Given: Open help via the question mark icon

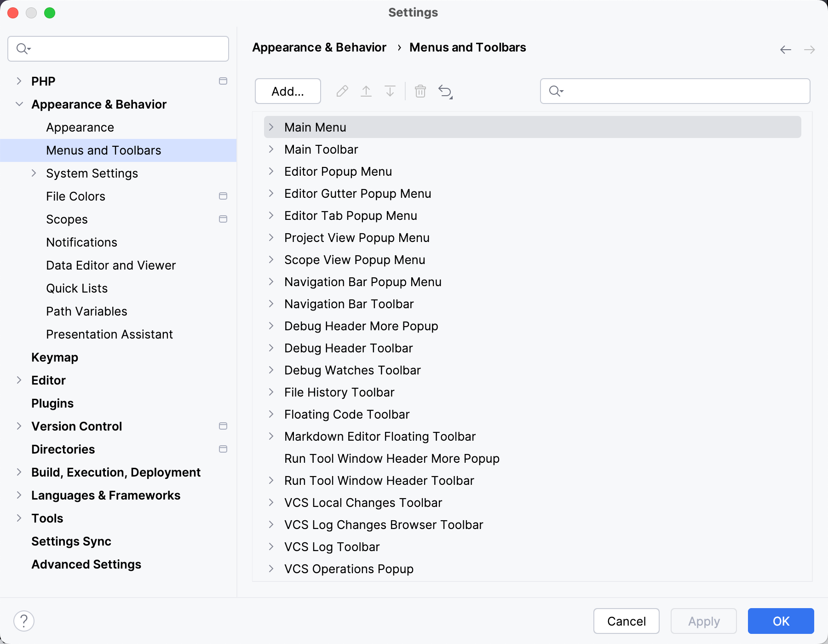Looking at the screenshot, I should point(23,621).
